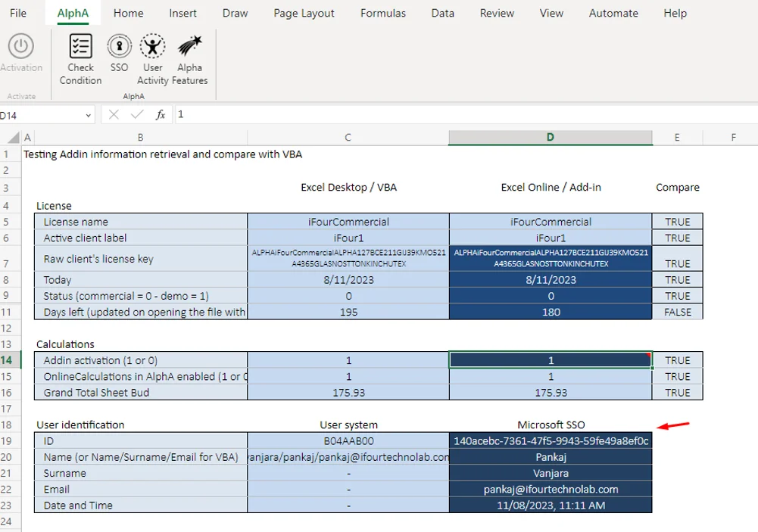Switch to the Insert tab
The image size is (758, 532).
point(182,13)
